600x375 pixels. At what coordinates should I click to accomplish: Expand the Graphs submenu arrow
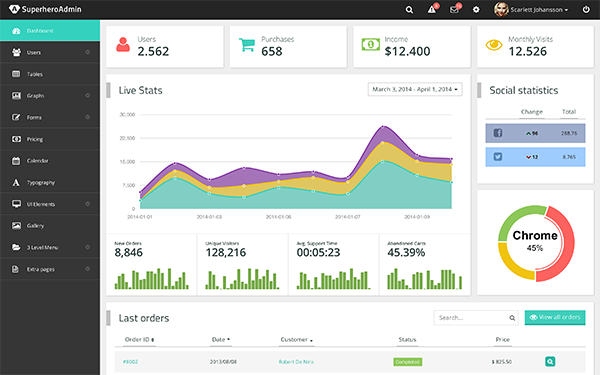point(88,95)
